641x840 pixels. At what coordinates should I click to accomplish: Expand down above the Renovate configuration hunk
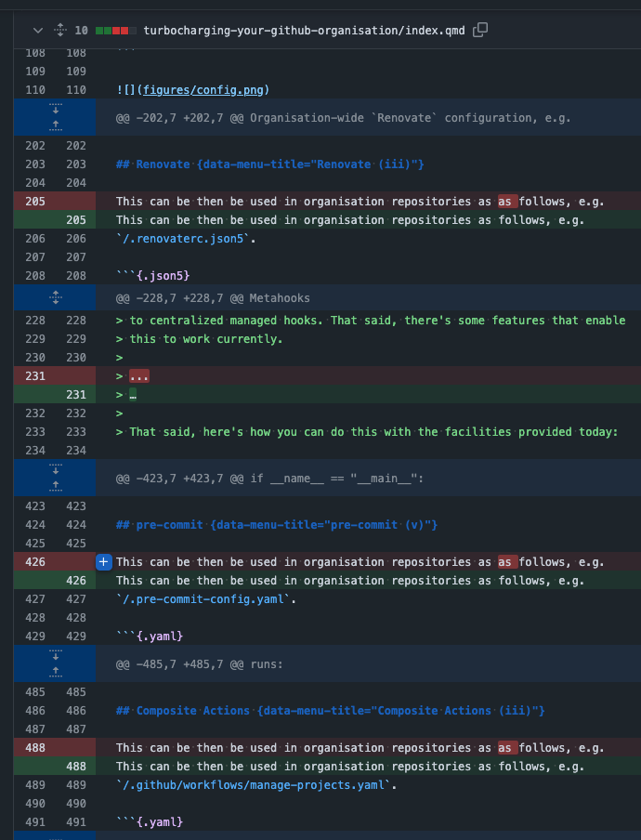55,110
